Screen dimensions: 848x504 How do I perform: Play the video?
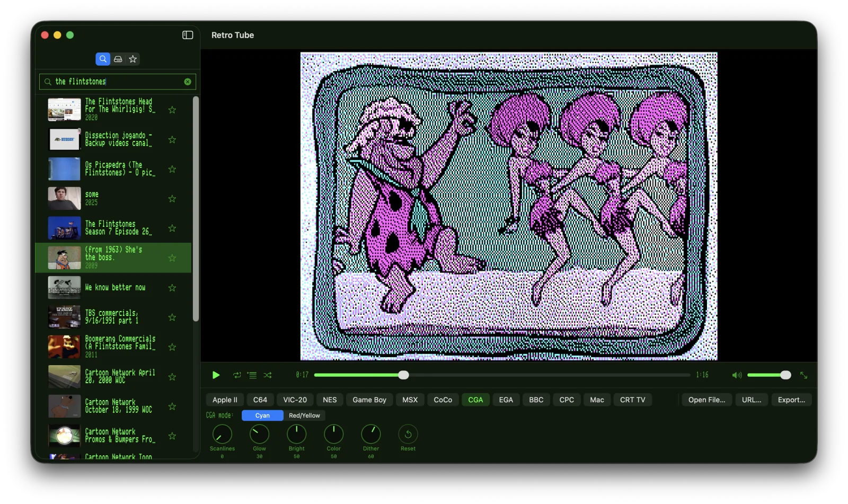[216, 375]
